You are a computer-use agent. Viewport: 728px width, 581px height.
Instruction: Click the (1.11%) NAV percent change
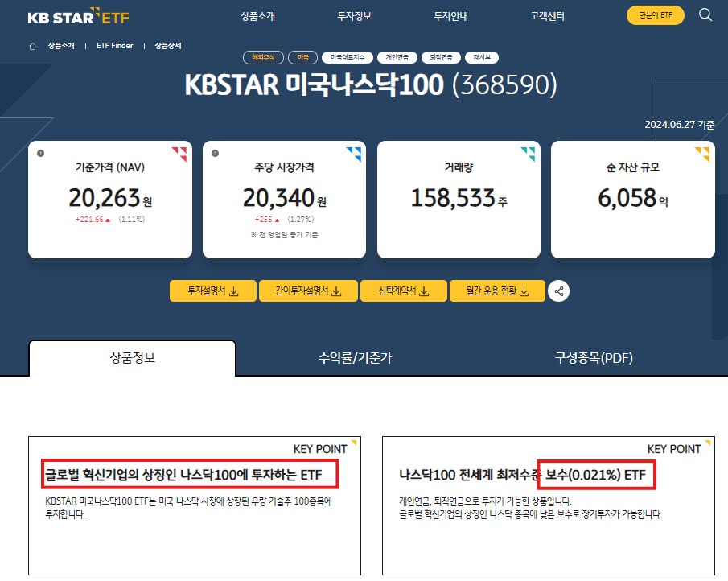coord(131,220)
